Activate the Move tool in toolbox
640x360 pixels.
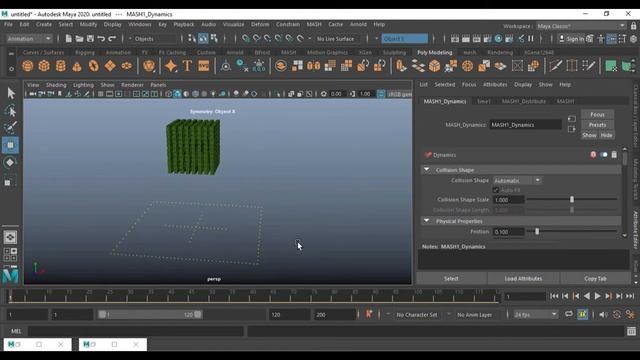click(x=11, y=145)
